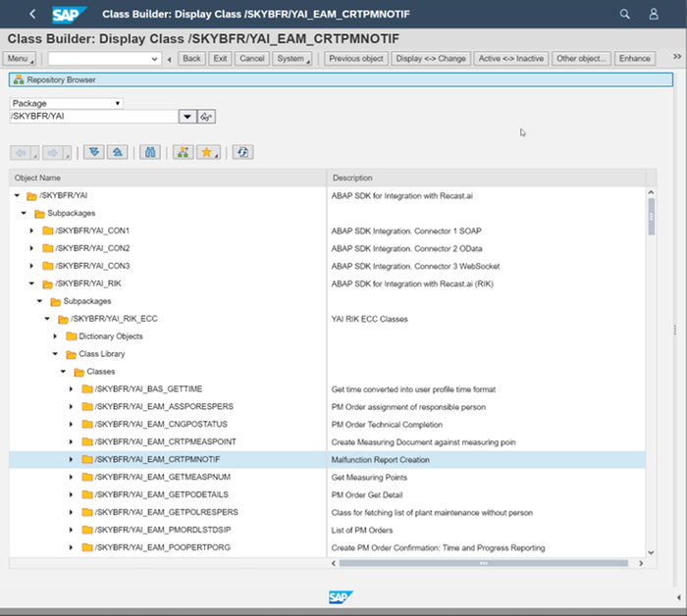Click the footer collapse arrow at the bottom right

point(679,597)
